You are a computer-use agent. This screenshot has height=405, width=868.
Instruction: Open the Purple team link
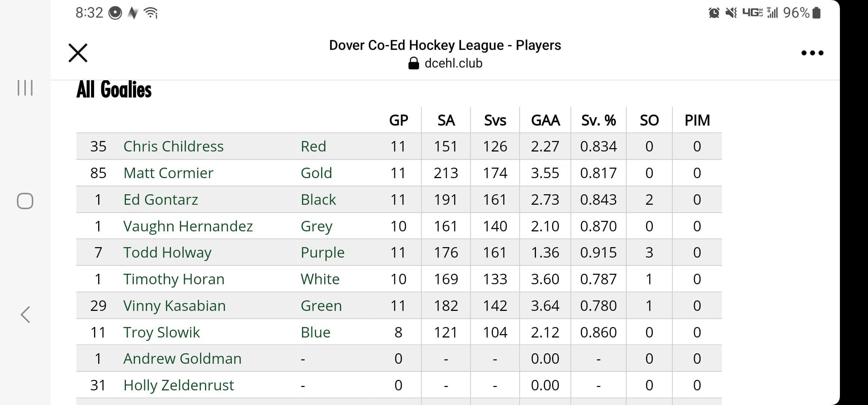322,252
